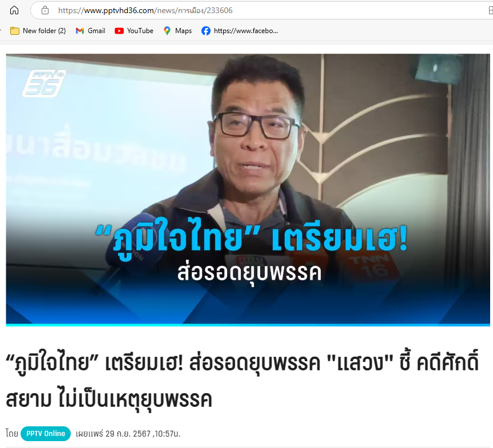Click the browser Home button

pos(14,10)
